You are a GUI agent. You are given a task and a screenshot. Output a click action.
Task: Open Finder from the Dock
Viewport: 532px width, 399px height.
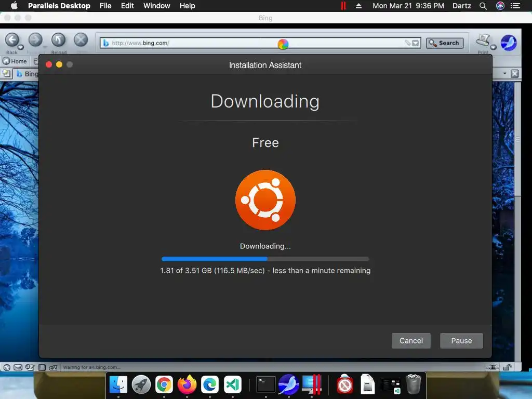point(118,385)
